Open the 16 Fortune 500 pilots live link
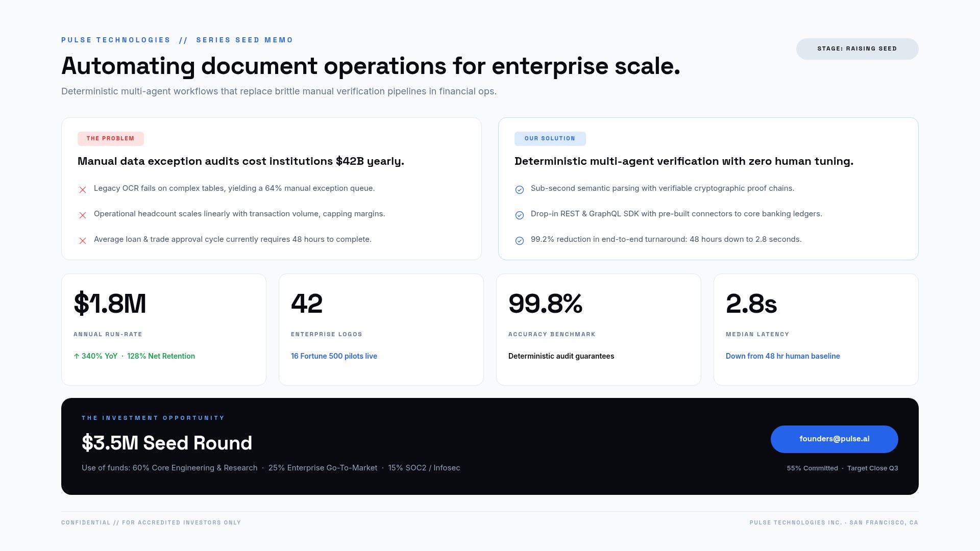This screenshot has height=551, width=980. point(334,356)
